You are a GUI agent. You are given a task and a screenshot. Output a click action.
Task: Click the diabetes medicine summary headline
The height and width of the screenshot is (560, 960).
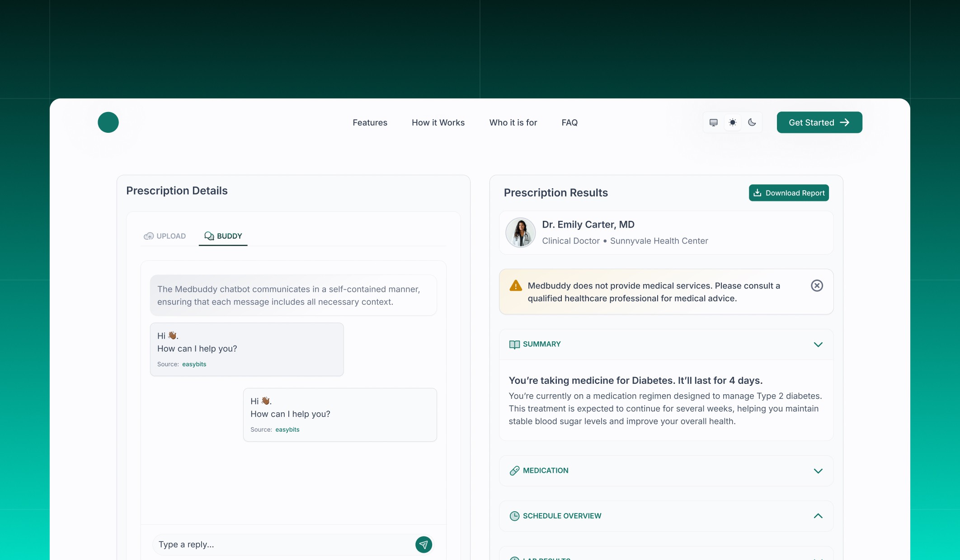point(635,381)
